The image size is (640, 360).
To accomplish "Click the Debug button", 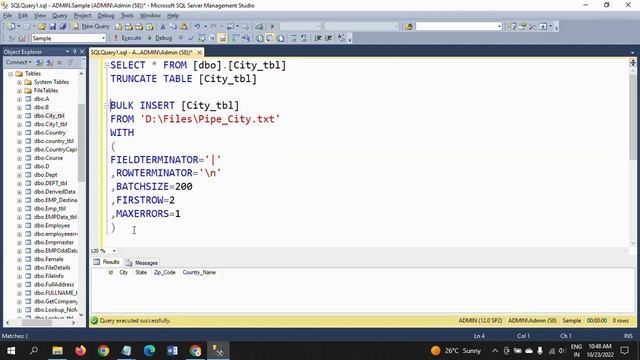I will 160,38.
